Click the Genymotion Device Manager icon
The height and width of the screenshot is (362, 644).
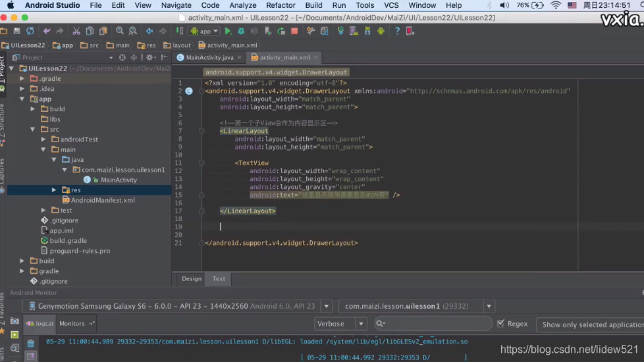point(410,31)
